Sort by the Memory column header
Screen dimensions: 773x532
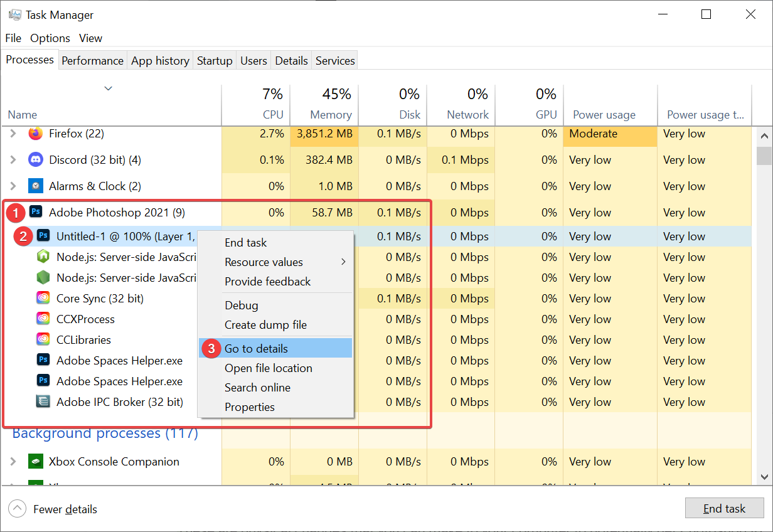324,105
